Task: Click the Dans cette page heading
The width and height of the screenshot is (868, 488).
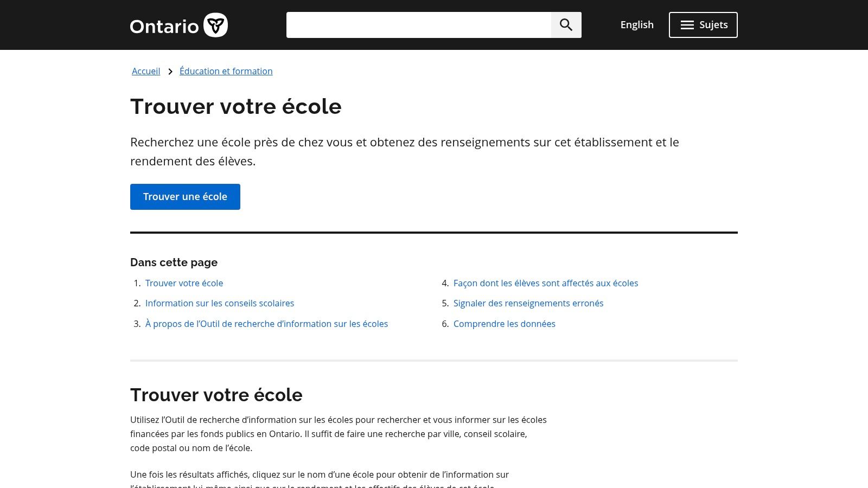Action: pos(174,262)
